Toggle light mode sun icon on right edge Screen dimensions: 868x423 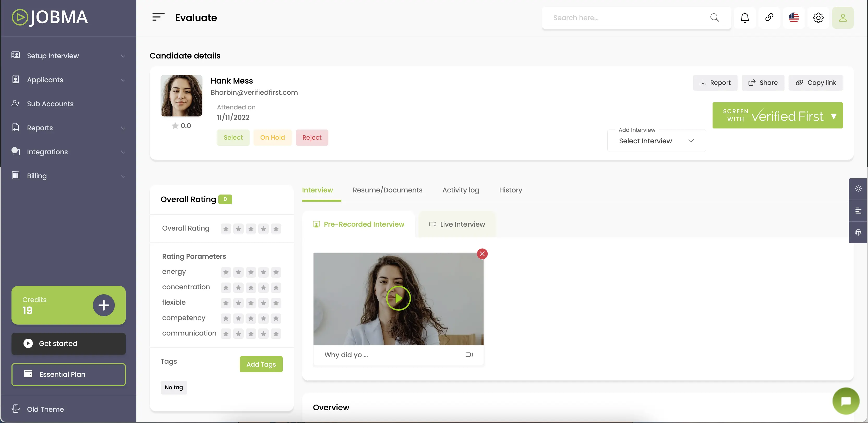pos(858,189)
